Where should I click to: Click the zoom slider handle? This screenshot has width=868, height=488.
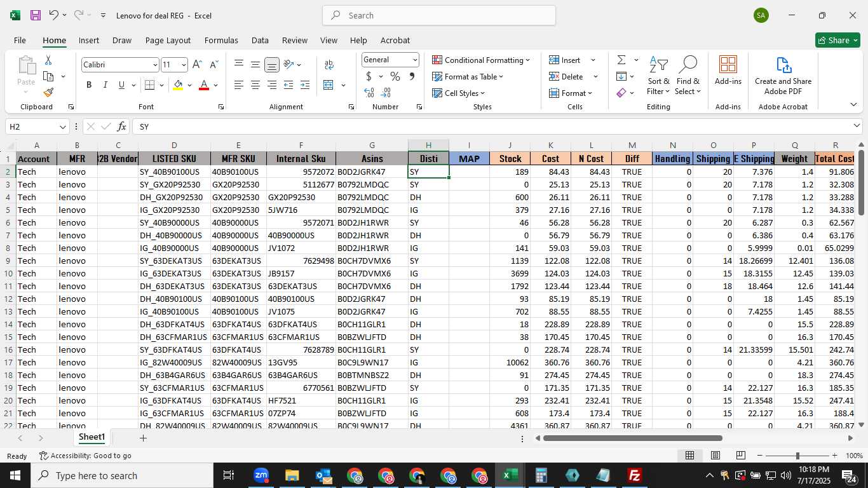coord(797,456)
